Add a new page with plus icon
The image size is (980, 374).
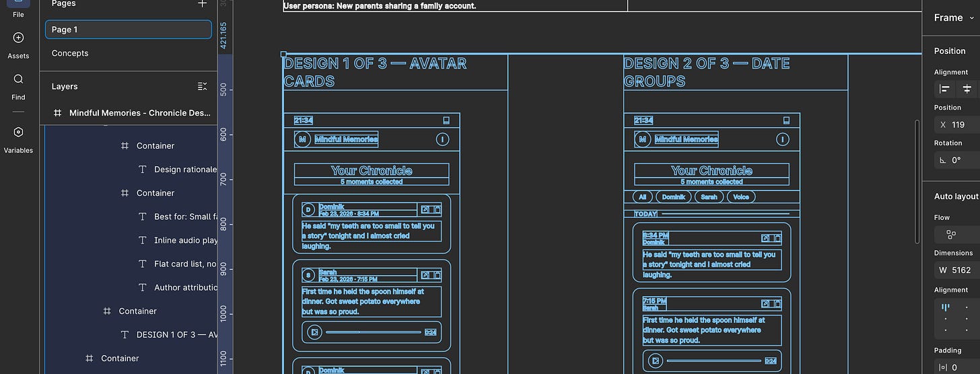(x=202, y=3)
